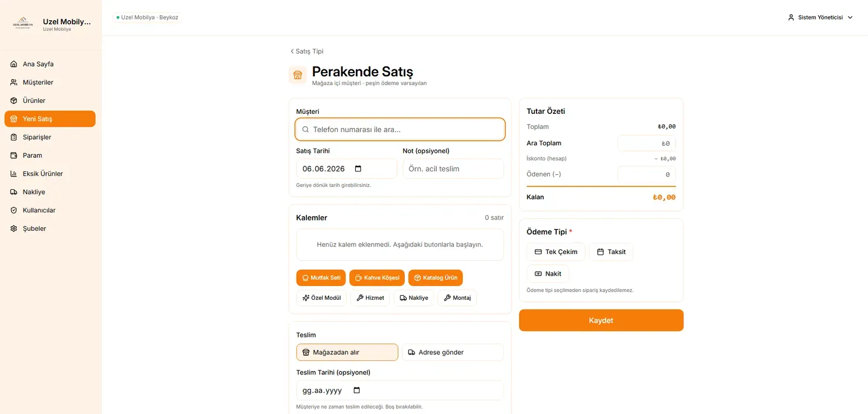Add an Özel Modül line

321,298
